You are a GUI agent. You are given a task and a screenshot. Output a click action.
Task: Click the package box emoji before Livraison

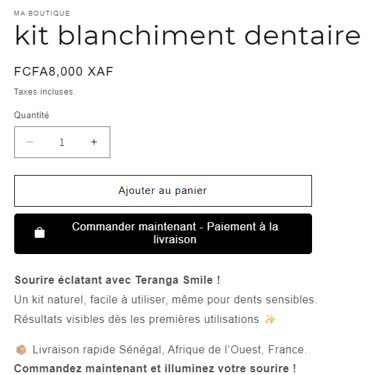coord(21,350)
